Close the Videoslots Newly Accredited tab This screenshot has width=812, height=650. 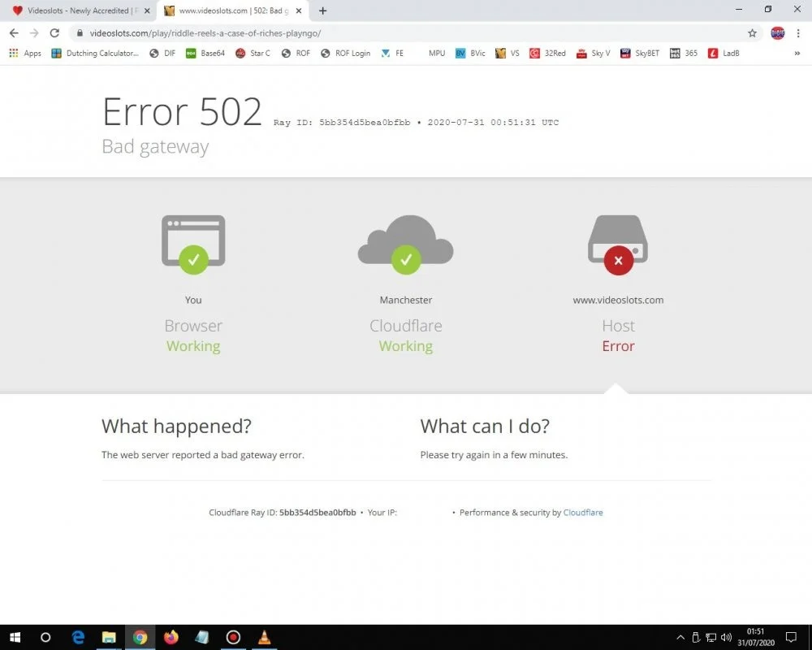(x=147, y=11)
